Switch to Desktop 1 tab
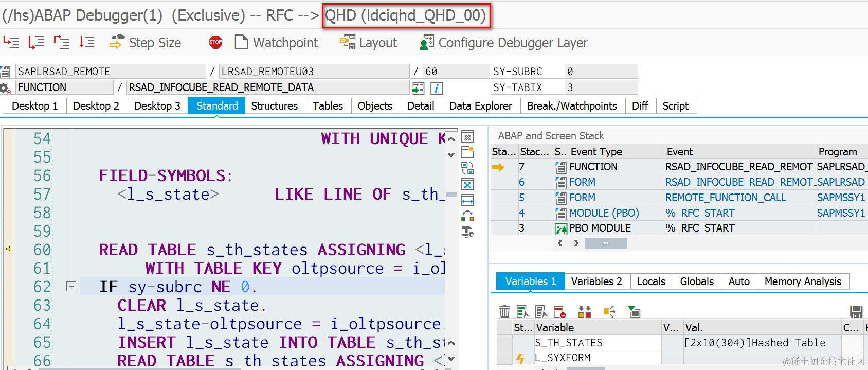Screen dimensions: 868x370 pyautogui.click(x=34, y=106)
